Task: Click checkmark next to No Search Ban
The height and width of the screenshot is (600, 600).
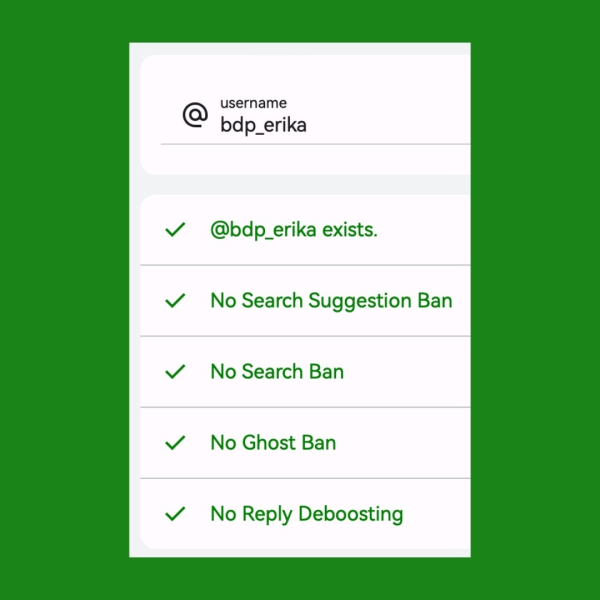Action: pos(175,372)
